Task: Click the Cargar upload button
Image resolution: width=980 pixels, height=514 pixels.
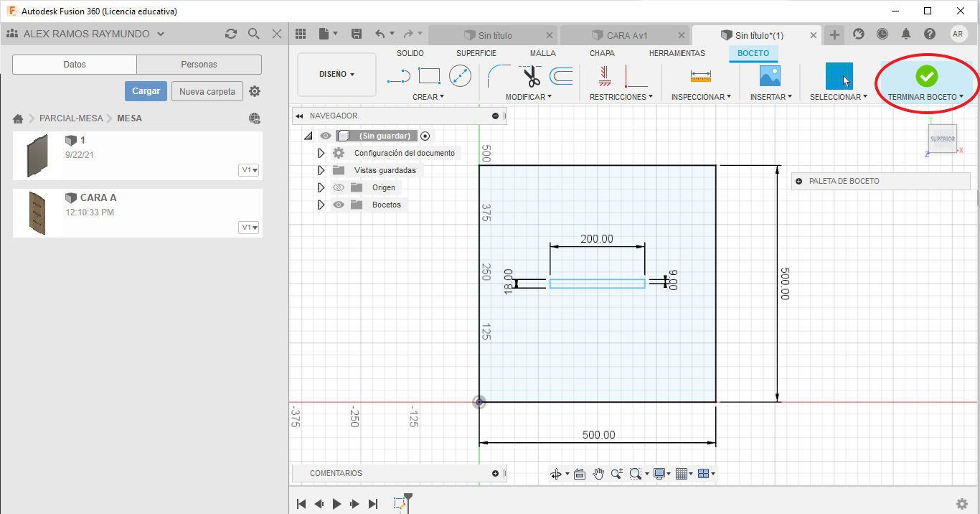Action: click(x=146, y=91)
